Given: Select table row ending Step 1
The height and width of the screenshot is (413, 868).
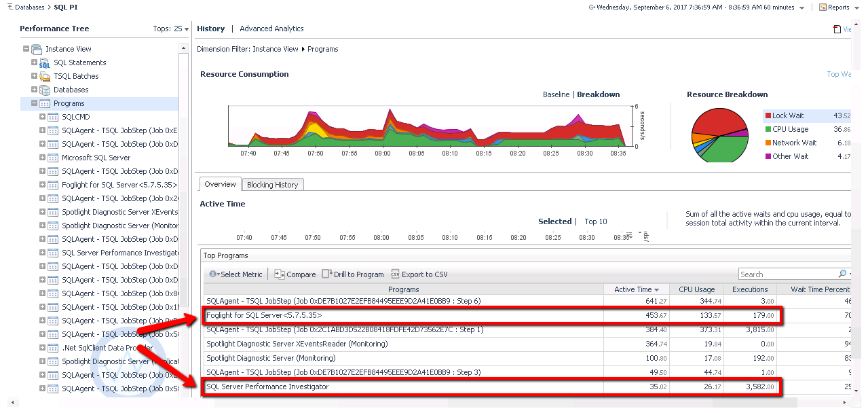Looking at the screenshot, I should tap(527, 329).
